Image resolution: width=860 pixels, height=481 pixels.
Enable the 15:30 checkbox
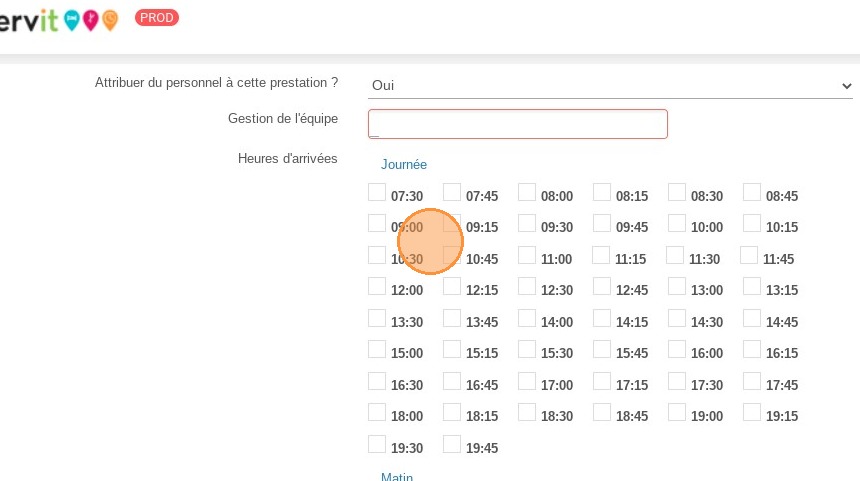point(527,349)
